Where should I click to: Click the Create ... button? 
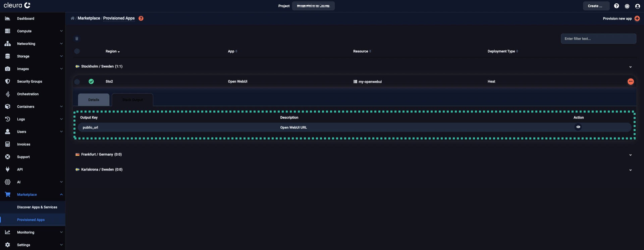click(x=596, y=6)
